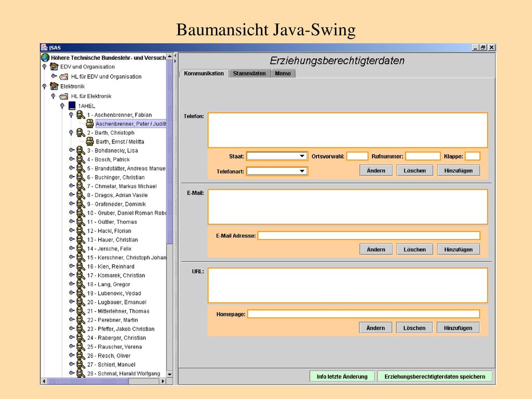The height and width of the screenshot is (399, 532).
Task: Click the student icon for Grafeneder, Dominik
Action: pos(81,204)
